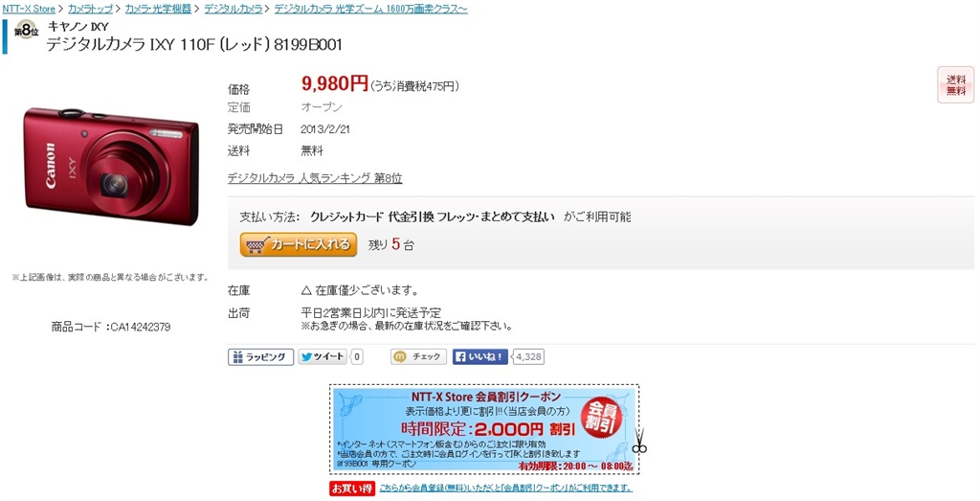Open the member registration coupon link
This screenshot has width=980, height=501.
[505, 488]
